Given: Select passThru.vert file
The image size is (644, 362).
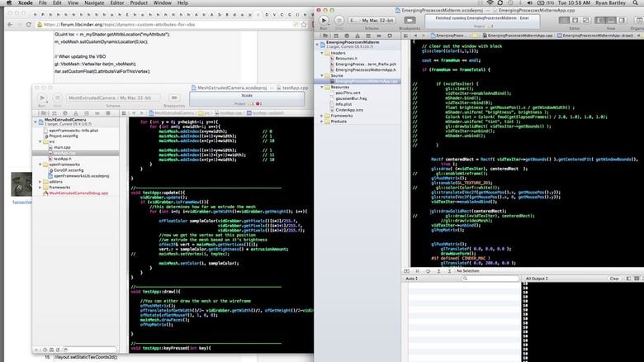Looking at the screenshot, I should click(348, 93).
